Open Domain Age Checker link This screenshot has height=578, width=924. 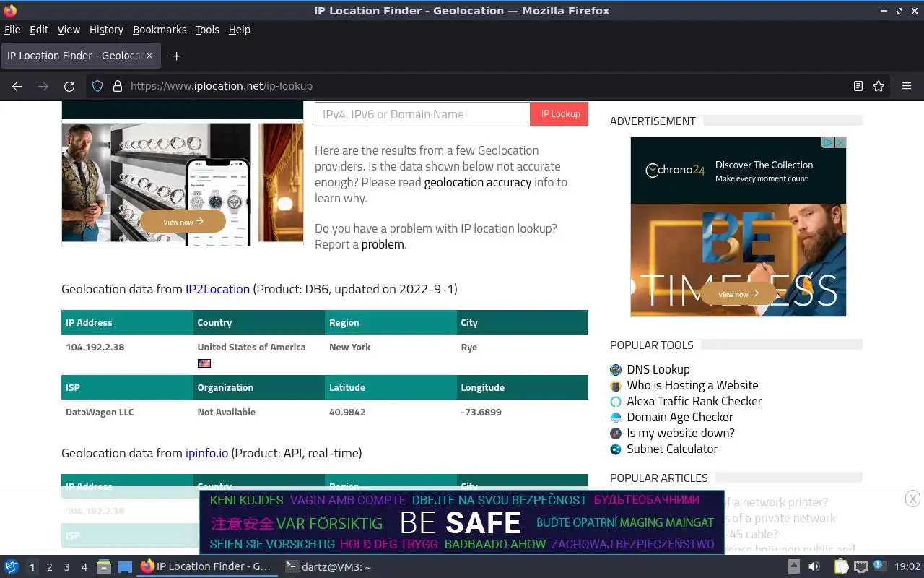pos(680,417)
